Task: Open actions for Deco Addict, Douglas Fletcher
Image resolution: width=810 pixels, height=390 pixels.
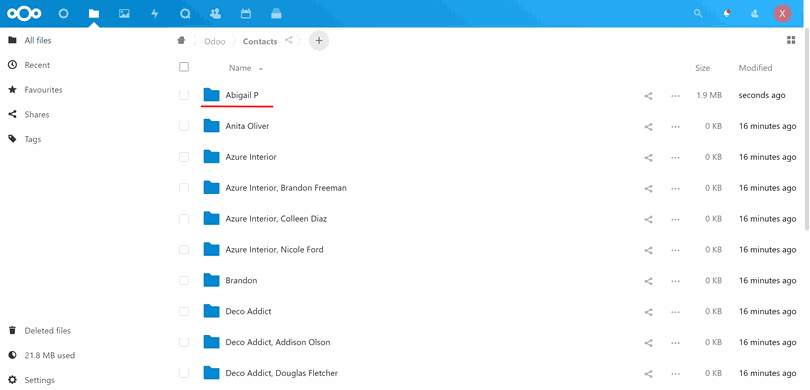Action: pyautogui.click(x=675, y=373)
